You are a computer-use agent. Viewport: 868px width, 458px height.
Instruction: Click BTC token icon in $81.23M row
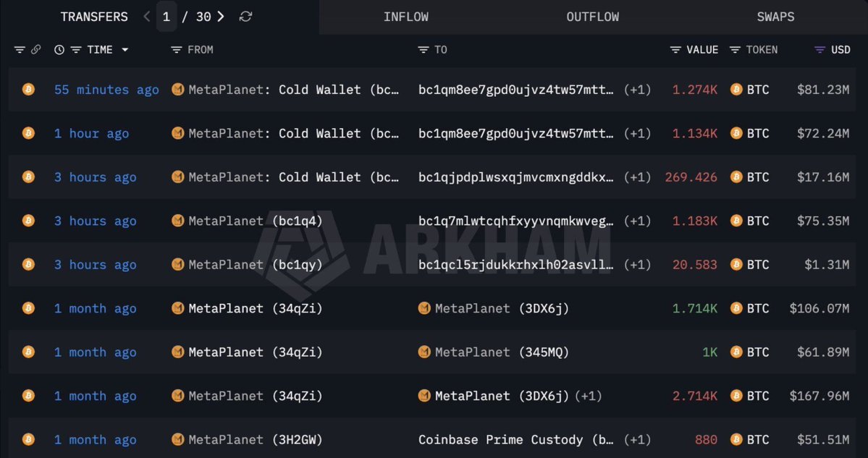736,89
